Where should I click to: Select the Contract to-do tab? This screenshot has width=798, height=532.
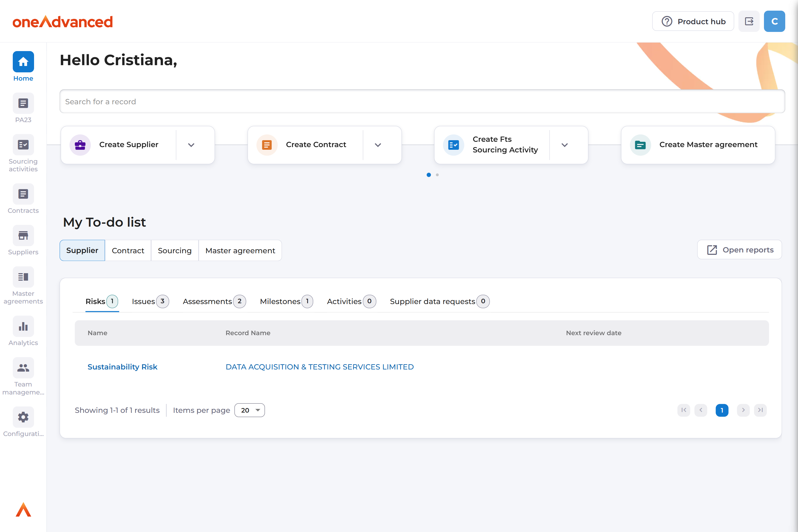pos(128,250)
